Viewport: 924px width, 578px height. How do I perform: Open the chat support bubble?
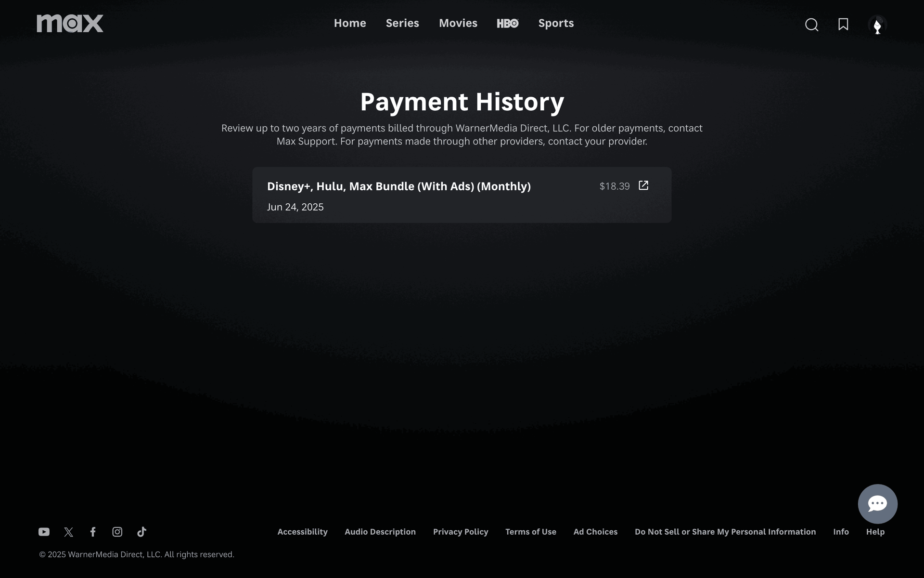877,504
